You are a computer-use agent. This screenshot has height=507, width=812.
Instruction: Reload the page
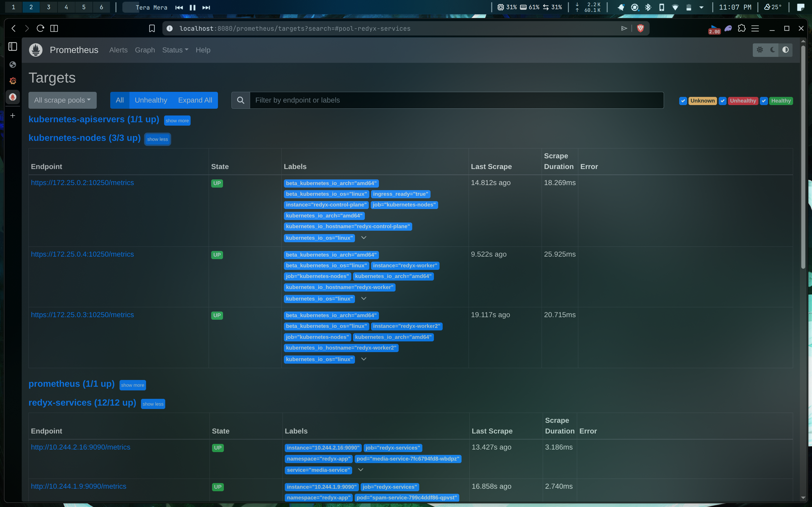point(40,28)
